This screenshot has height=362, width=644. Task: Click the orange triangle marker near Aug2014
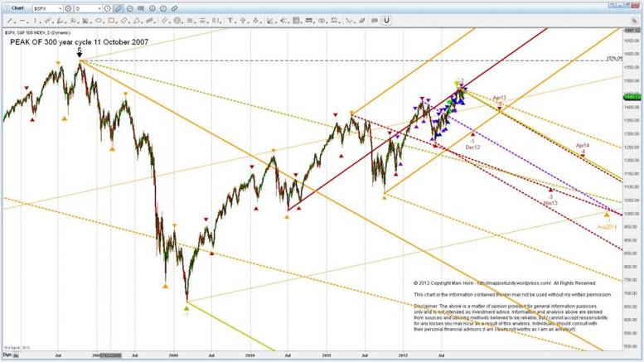(x=607, y=215)
